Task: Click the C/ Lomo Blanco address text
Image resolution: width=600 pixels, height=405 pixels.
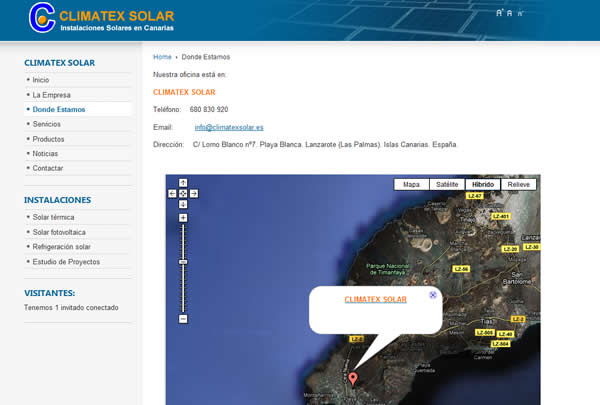Action: (324, 145)
